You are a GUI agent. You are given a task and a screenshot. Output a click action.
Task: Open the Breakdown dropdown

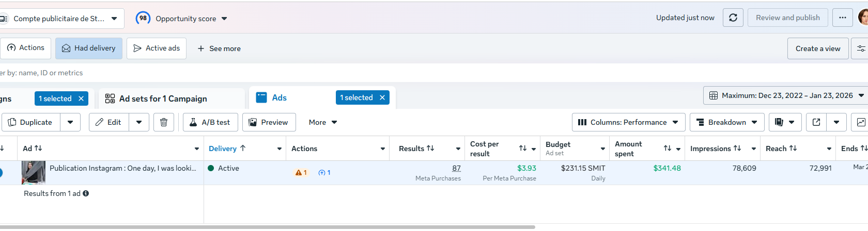click(727, 122)
